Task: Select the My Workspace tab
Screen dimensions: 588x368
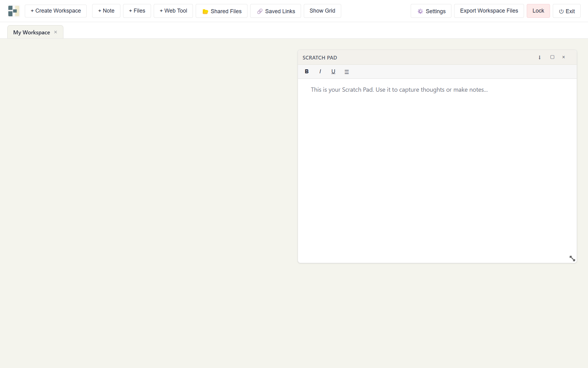Action: point(31,32)
